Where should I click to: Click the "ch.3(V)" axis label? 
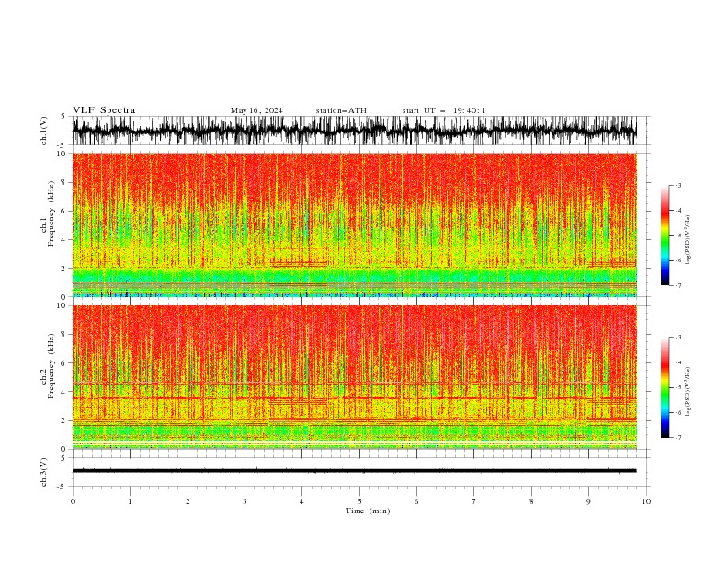point(44,472)
